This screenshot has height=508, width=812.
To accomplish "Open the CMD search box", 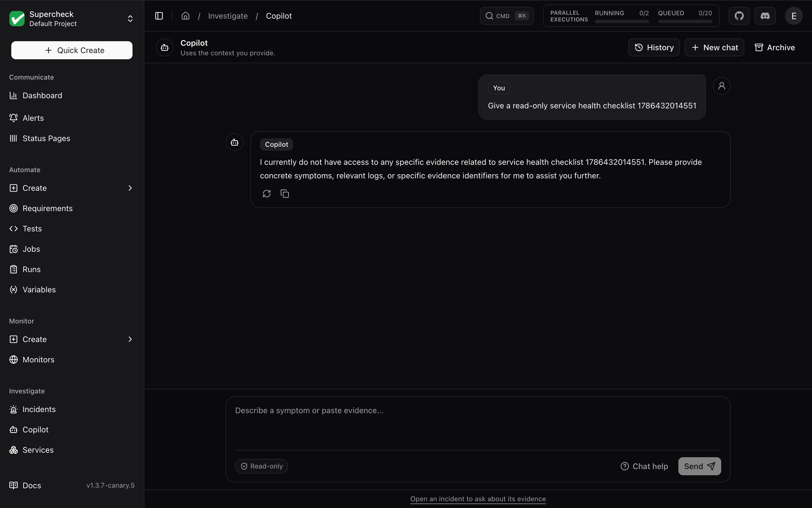I will point(507,16).
